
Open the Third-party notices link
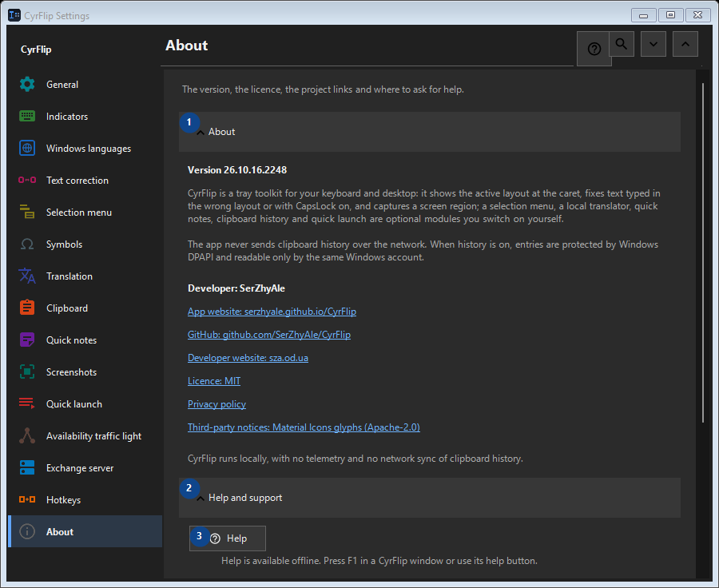click(x=304, y=427)
